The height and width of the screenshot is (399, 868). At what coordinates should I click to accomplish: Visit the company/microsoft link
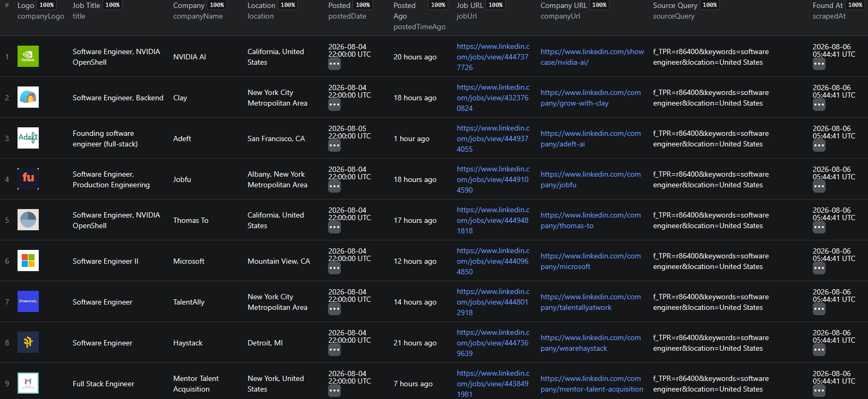coord(590,261)
